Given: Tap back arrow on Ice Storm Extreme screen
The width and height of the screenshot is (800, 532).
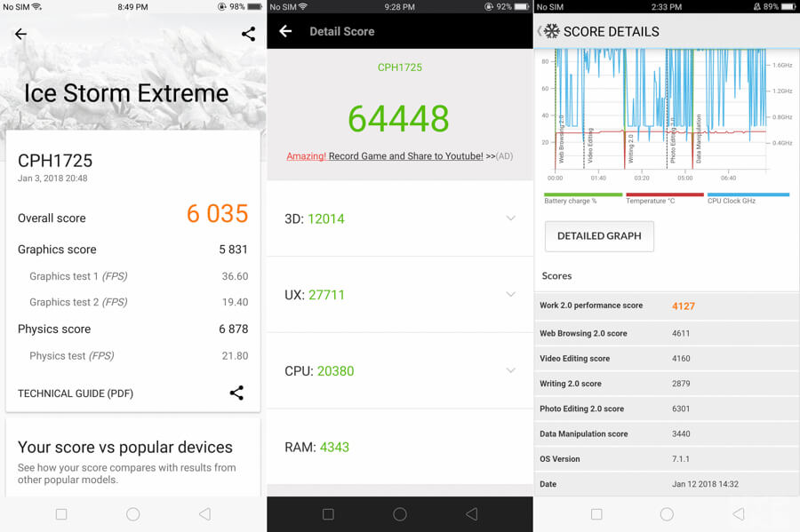Looking at the screenshot, I should 20,35.
